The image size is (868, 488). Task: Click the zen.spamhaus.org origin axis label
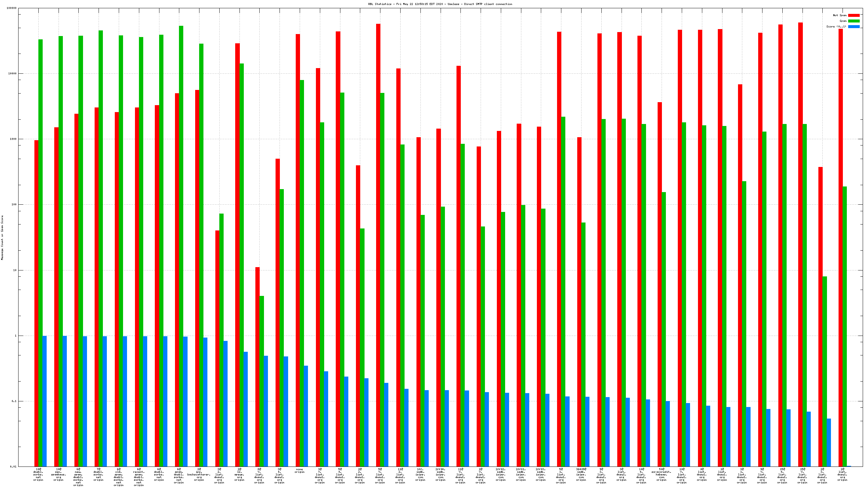(x=59, y=474)
